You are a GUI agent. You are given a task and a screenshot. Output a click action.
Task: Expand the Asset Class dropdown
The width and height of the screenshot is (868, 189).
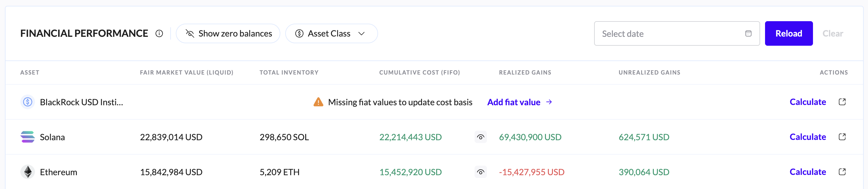coord(331,34)
